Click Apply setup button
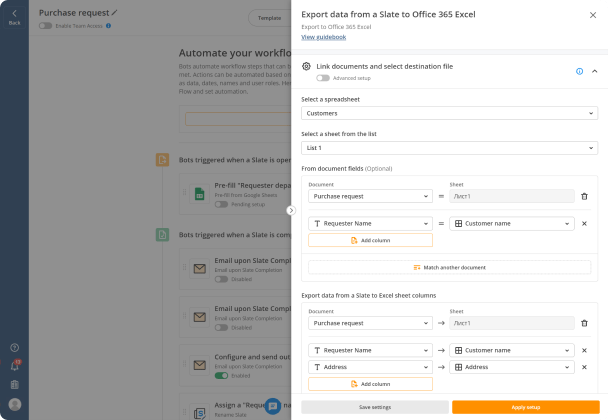 (525, 407)
